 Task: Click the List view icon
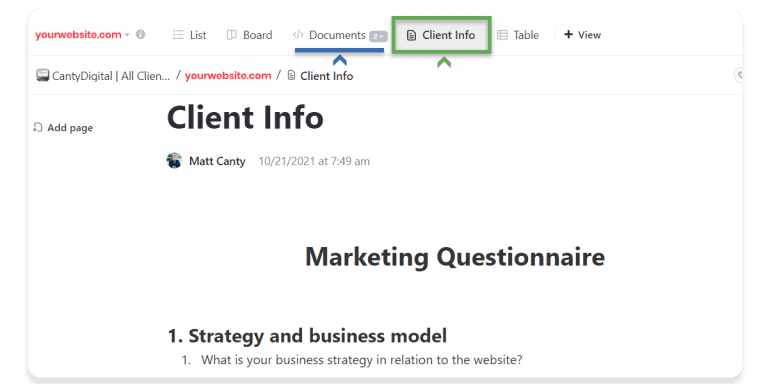178,35
